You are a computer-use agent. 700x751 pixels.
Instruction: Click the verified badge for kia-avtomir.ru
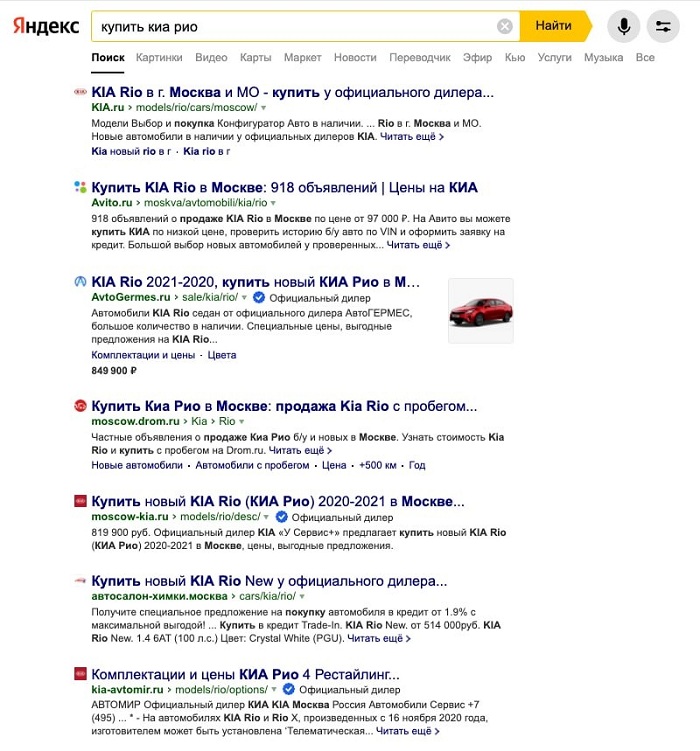point(288,689)
